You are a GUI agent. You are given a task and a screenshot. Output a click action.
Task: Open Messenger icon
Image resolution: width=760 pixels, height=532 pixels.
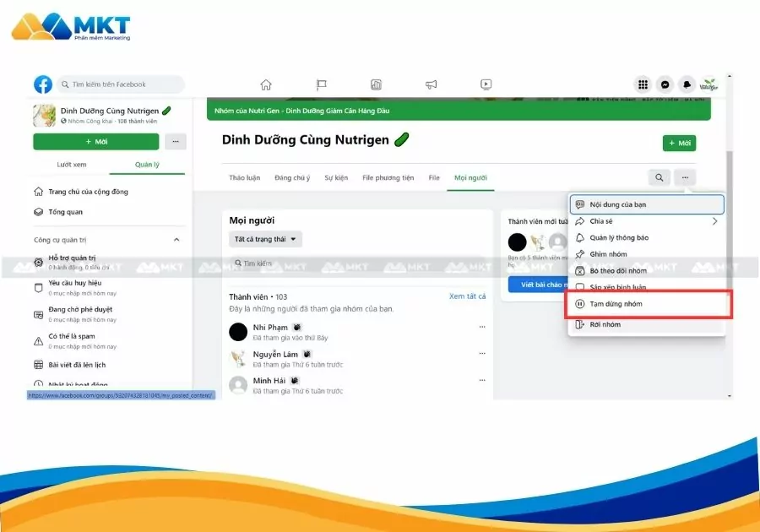[x=665, y=84]
